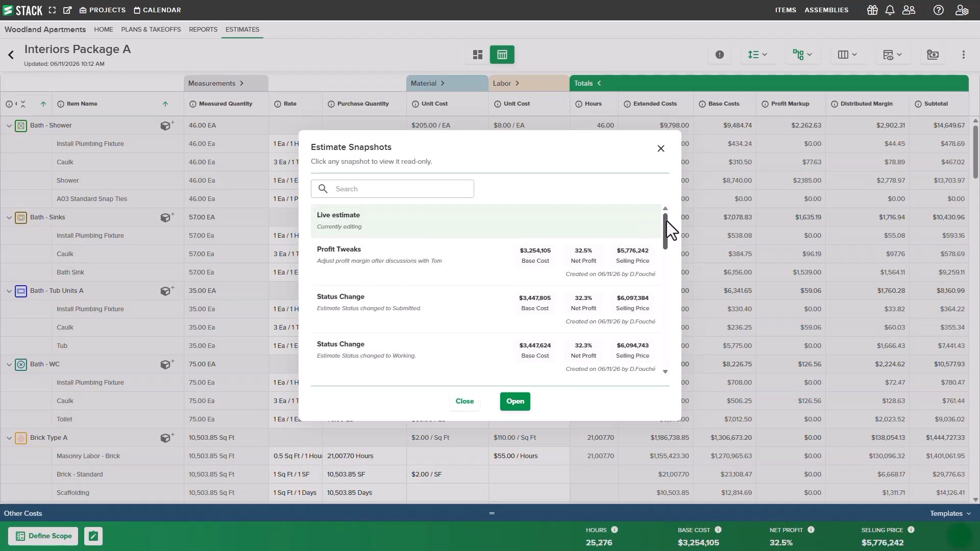This screenshot has height=551, width=980.
Task: Go to the HOME tab
Action: (x=104, y=30)
